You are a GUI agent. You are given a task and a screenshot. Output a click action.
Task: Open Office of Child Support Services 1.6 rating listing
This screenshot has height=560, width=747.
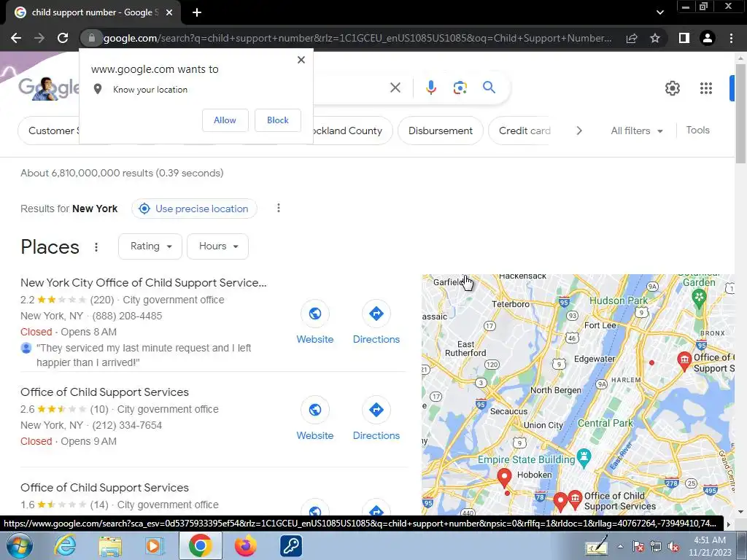104,488
